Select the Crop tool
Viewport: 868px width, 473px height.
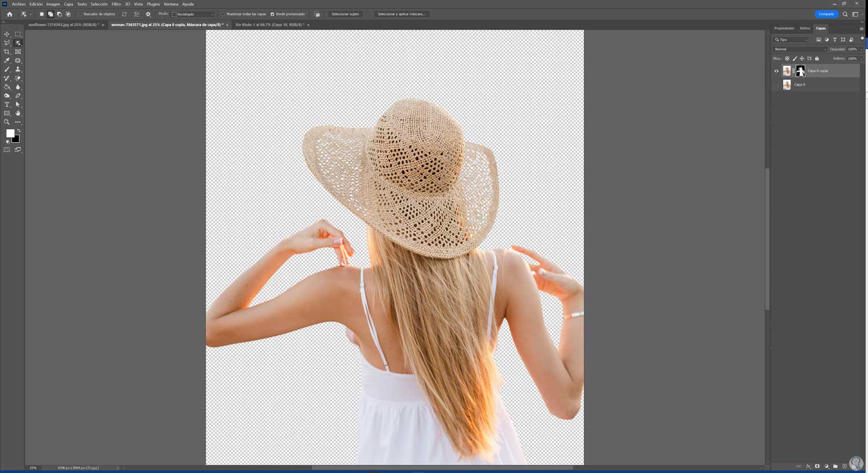(x=7, y=52)
